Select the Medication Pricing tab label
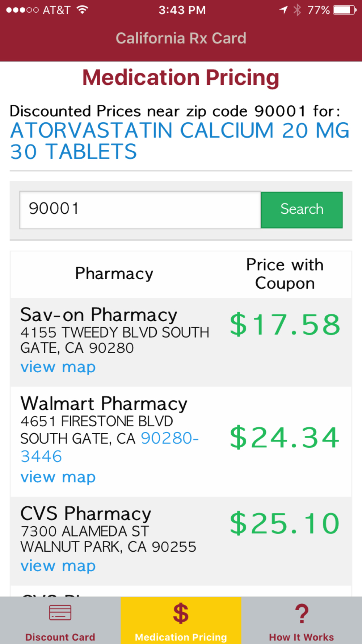This screenshot has width=362, height=644. point(181,637)
